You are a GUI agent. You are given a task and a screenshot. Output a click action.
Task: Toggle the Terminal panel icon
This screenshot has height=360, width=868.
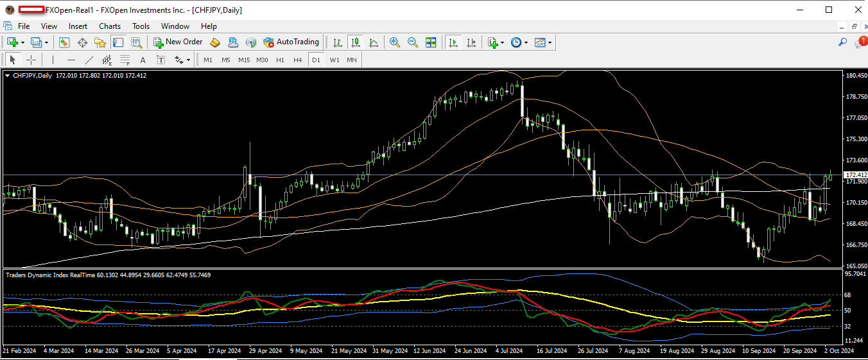tap(118, 42)
